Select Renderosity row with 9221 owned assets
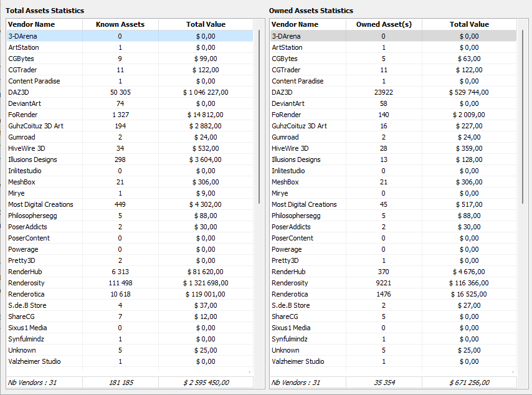This screenshot has width=532, height=395. click(x=394, y=283)
